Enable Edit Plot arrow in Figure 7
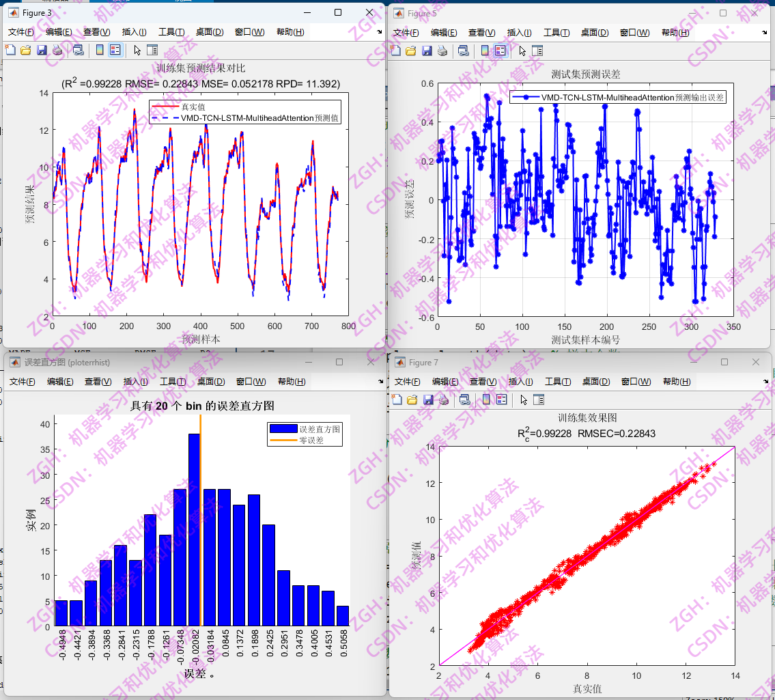 (524, 400)
